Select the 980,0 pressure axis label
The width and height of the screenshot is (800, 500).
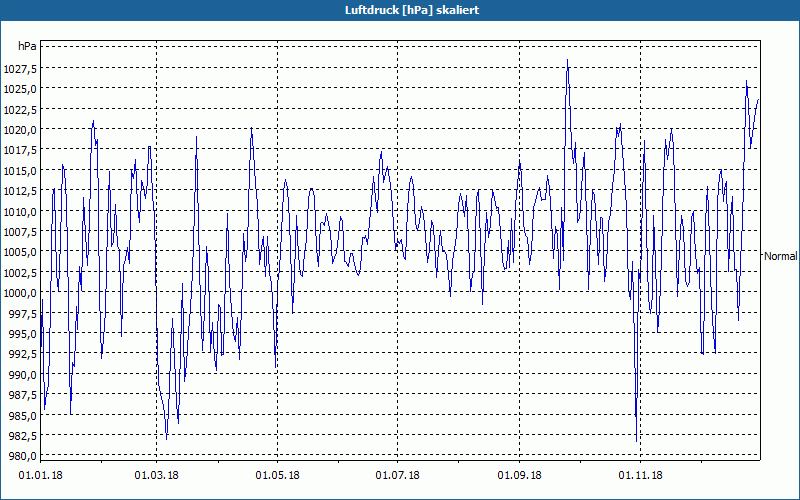23,456
